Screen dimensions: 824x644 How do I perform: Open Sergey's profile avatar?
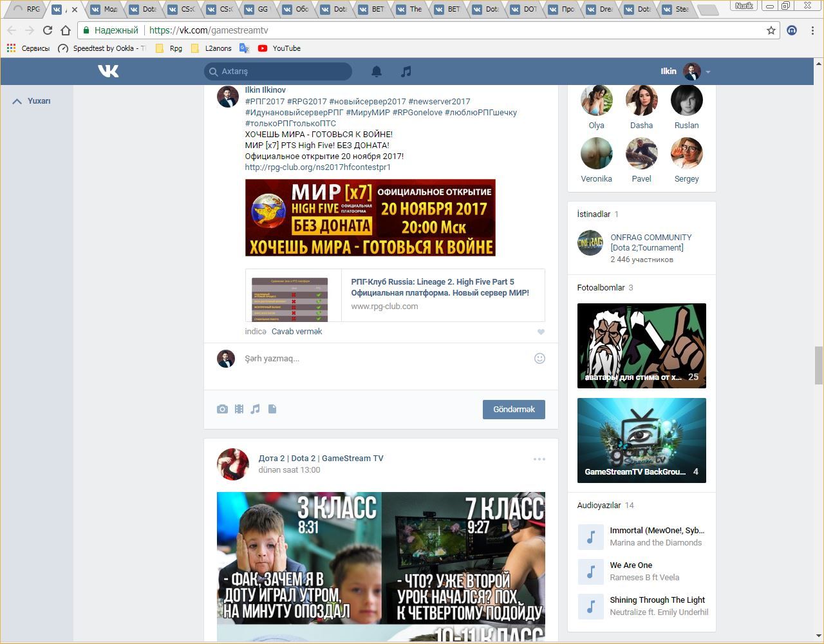686,153
